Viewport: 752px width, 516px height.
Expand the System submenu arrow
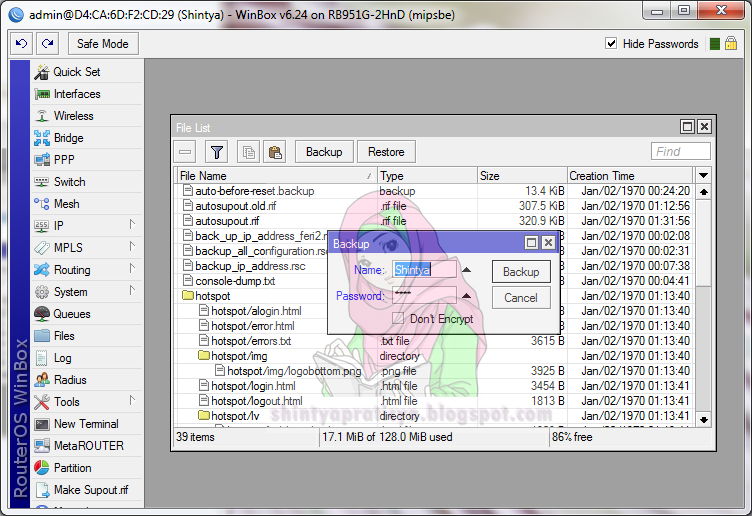click(x=132, y=291)
